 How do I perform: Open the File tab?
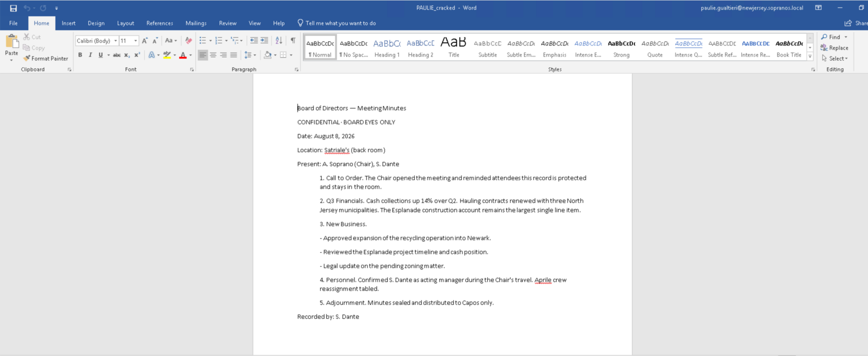click(x=13, y=23)
